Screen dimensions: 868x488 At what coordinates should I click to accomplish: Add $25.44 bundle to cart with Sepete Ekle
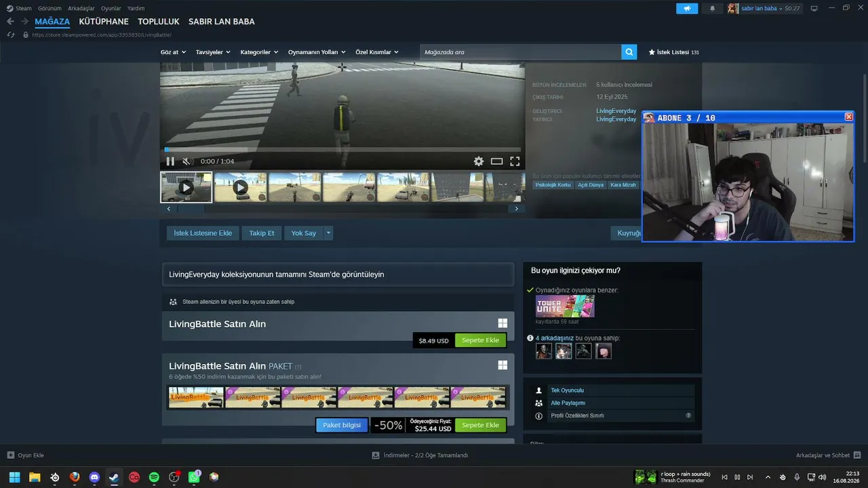coord(480,425)
